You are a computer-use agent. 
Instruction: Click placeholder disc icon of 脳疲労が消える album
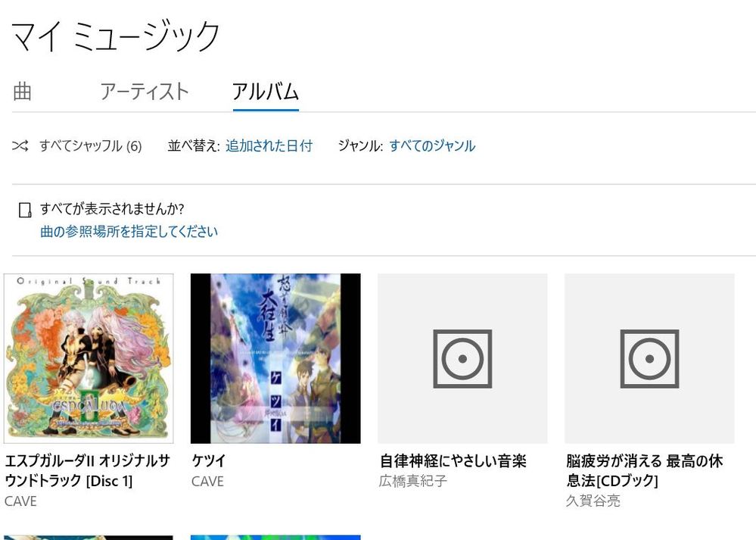click(x=649, y=358)
